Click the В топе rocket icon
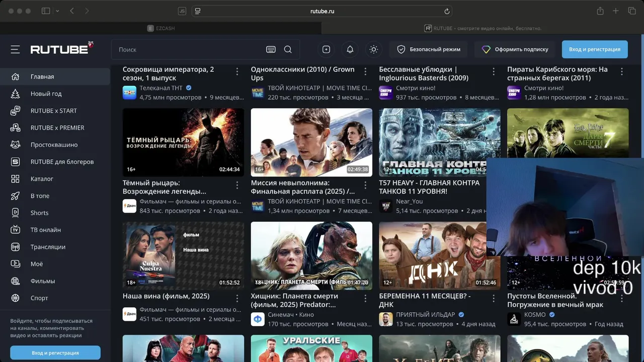The height and width of the screenshot is (362, 644). pyautogui.click(x=15, y=196)
